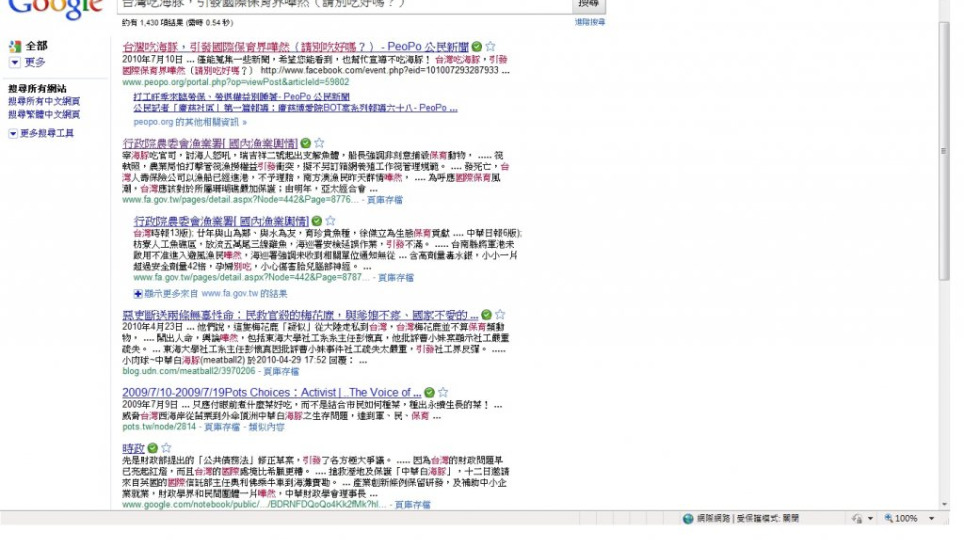Click the star next to the 時政 result

166,448
